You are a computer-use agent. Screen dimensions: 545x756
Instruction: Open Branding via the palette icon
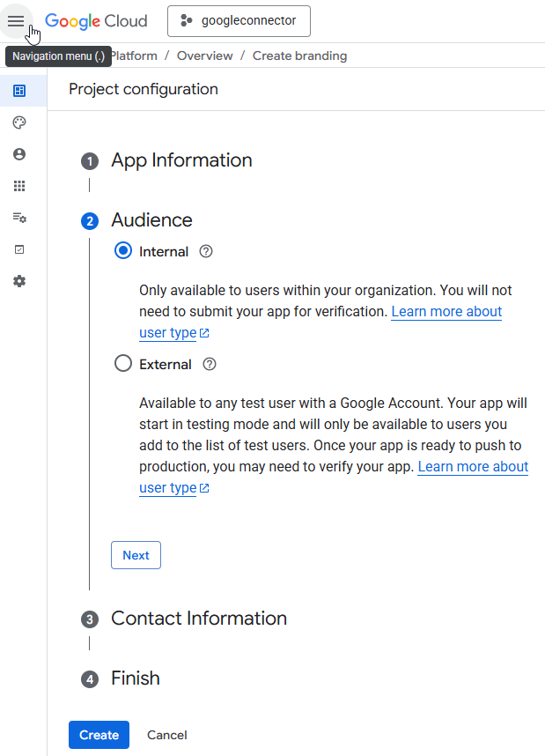[x=19, y=122]
